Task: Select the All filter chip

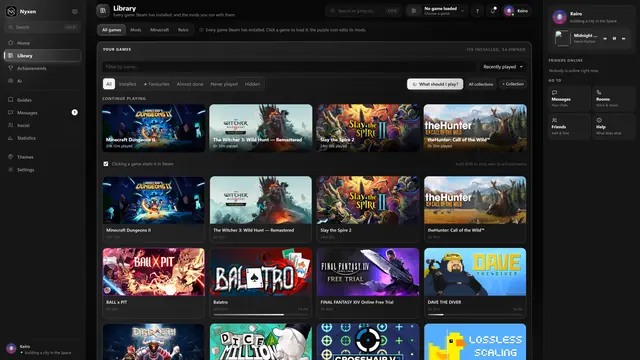Action: [109, 84]
